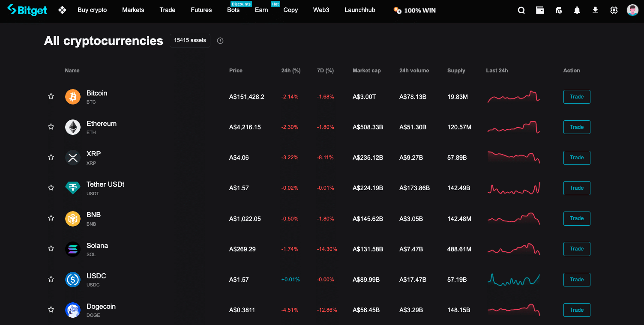Open the Earn dropdown menu
The image size is (644, 325).
[x=261, y=10]
